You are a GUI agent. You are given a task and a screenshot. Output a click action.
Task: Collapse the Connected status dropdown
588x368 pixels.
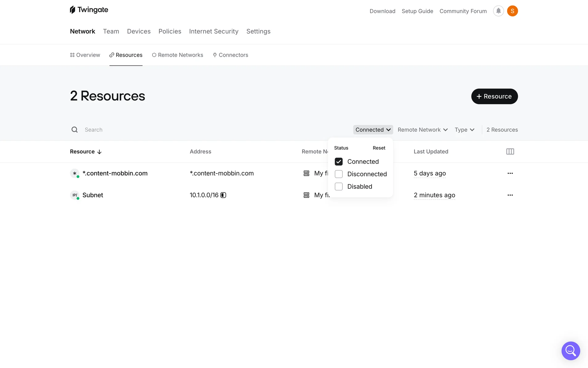coord(373,130)
